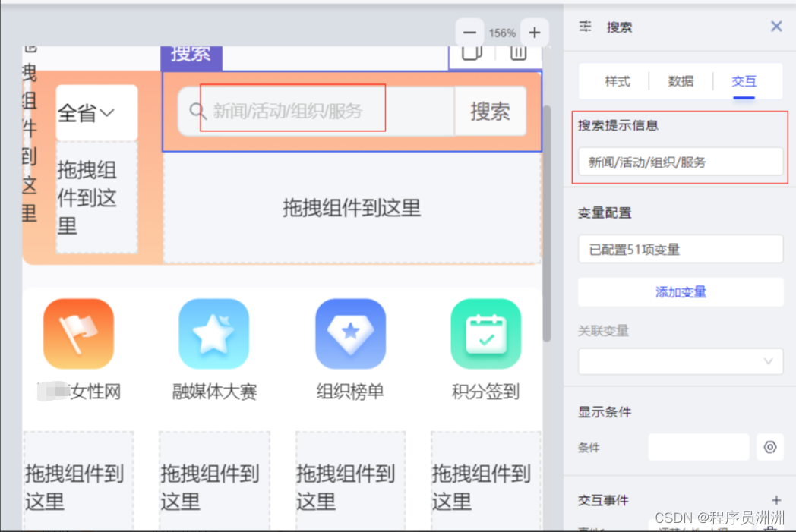Select the 融媒体大赛 app icon
The height and width of the screenshot is (532, 796).
[213, 332]
